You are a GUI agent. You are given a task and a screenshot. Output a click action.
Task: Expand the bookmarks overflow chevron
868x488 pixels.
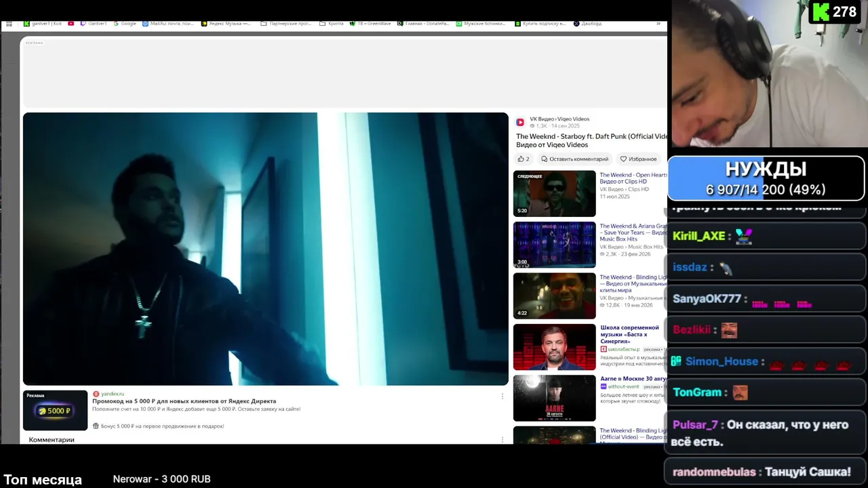(x=658, y=24)
